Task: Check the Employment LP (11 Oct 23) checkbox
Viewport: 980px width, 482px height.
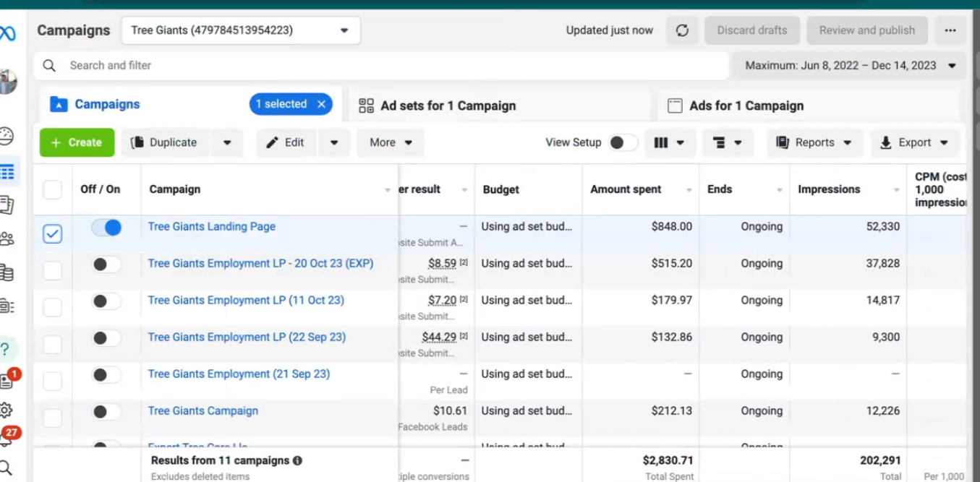Action: coord(53,307)
